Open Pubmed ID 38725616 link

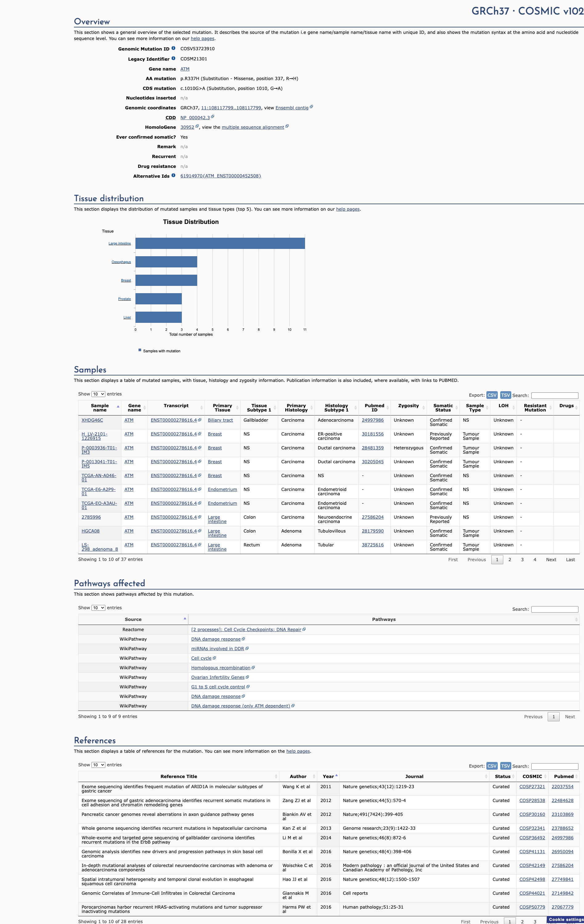[x=373, y=545]
